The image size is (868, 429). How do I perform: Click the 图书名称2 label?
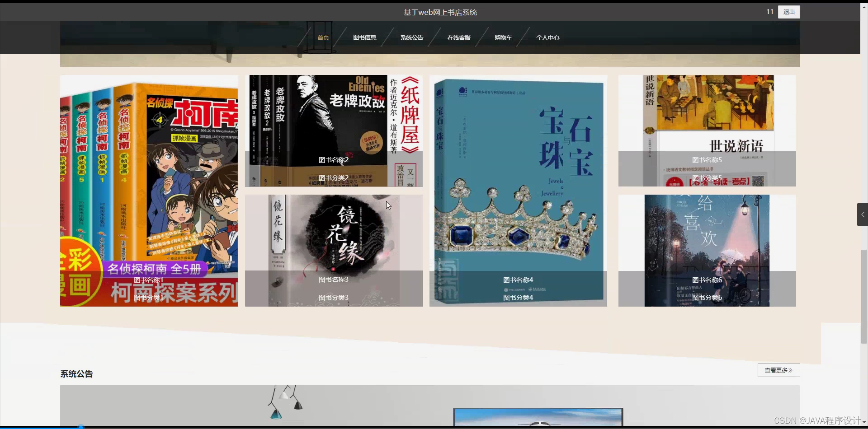[334, 160]
